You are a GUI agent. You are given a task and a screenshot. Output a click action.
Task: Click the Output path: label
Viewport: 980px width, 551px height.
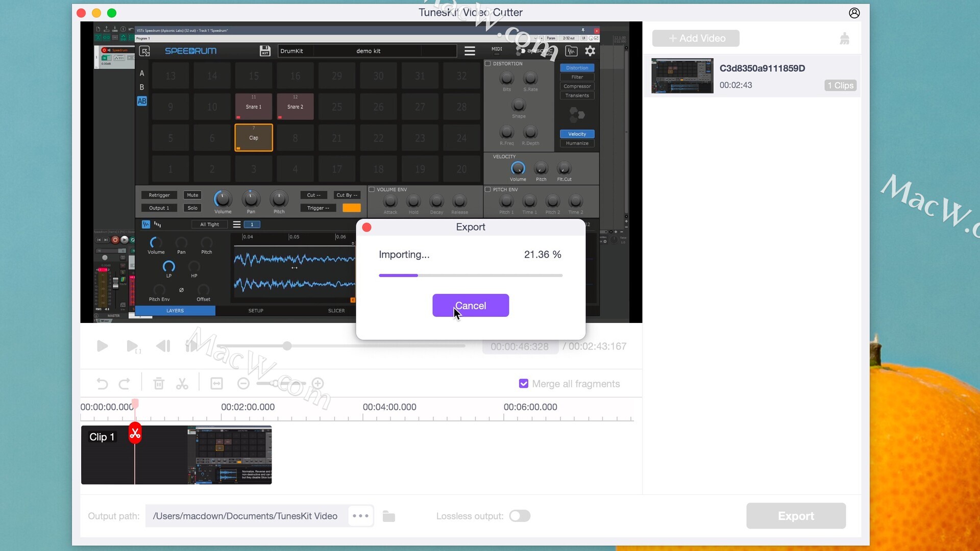113,516
